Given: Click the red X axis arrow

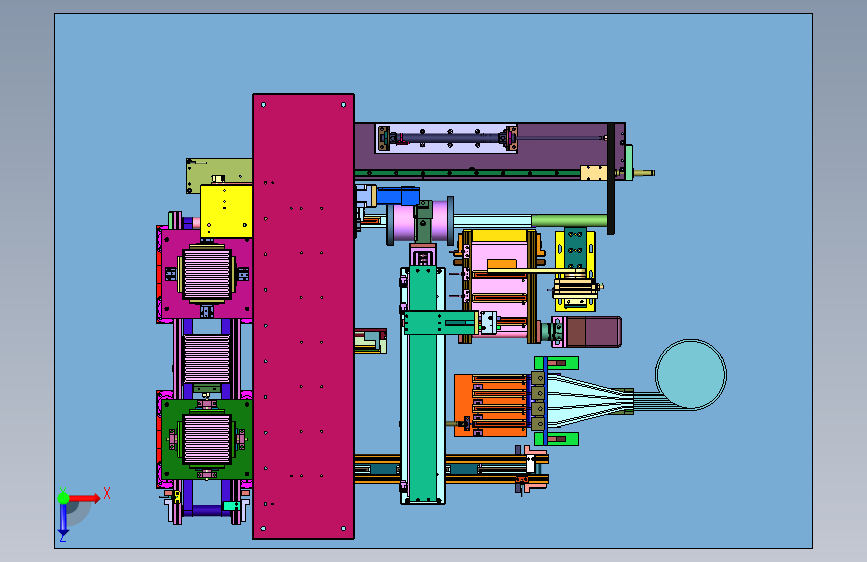Looking at the screenshot, I should 85,498.
